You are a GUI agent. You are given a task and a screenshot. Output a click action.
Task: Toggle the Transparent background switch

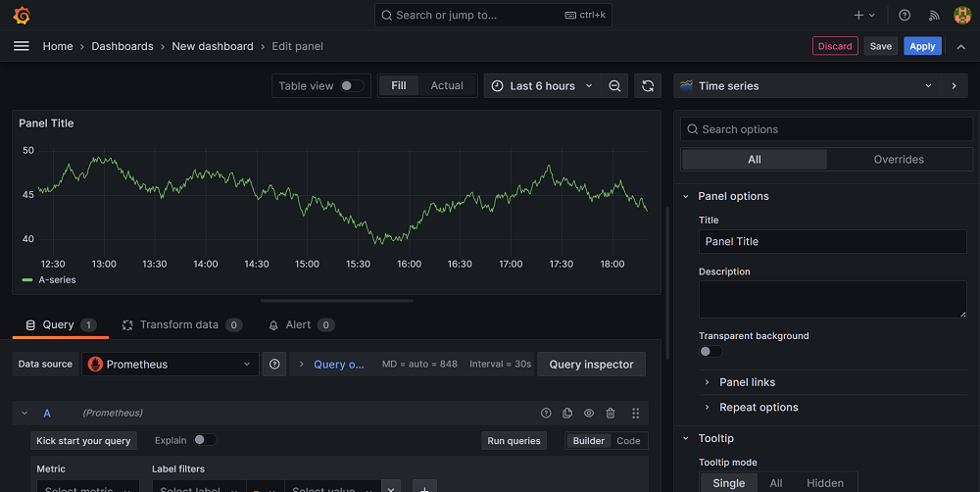[x=710, y=352]
